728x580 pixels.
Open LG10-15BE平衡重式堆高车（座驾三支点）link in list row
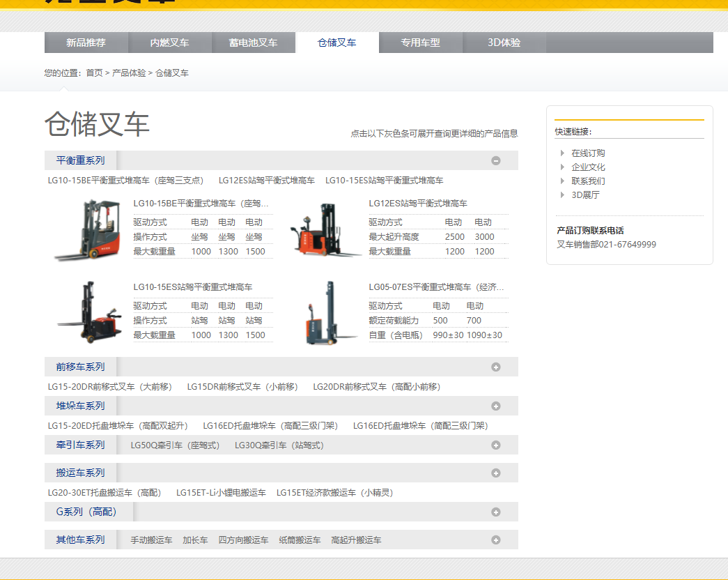(125, 181)
